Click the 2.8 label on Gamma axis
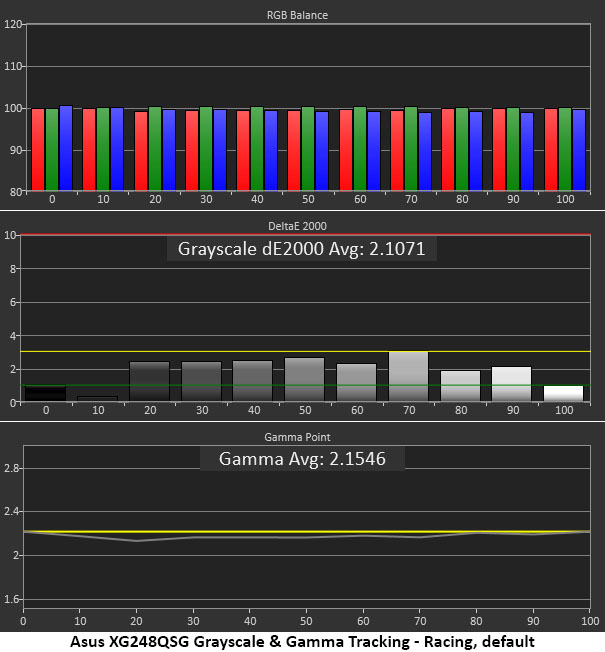Image resolution: width=605 pixels, height=652 pixels. pyautogui.click(x=12, y=468)
